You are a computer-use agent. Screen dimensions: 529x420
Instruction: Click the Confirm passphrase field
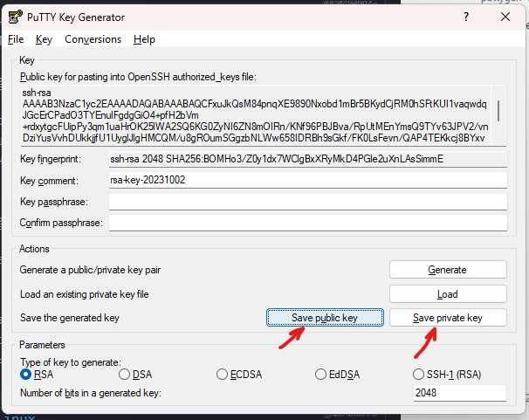pyautogui.click(x=306, y=223)
